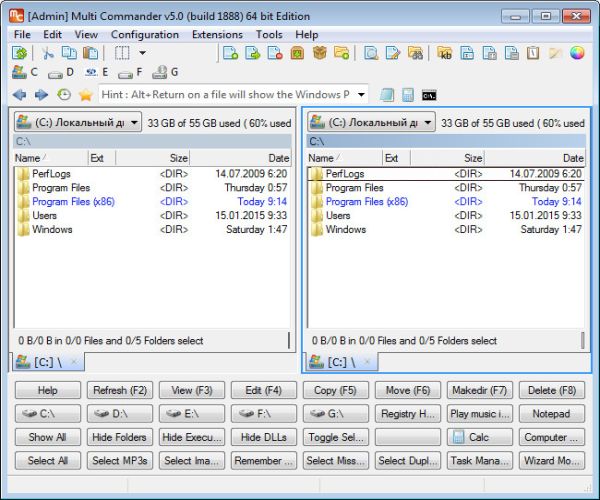Click the Hide Folders button
Viewport: 600px width, 500px height.
(x=120, y=437)
